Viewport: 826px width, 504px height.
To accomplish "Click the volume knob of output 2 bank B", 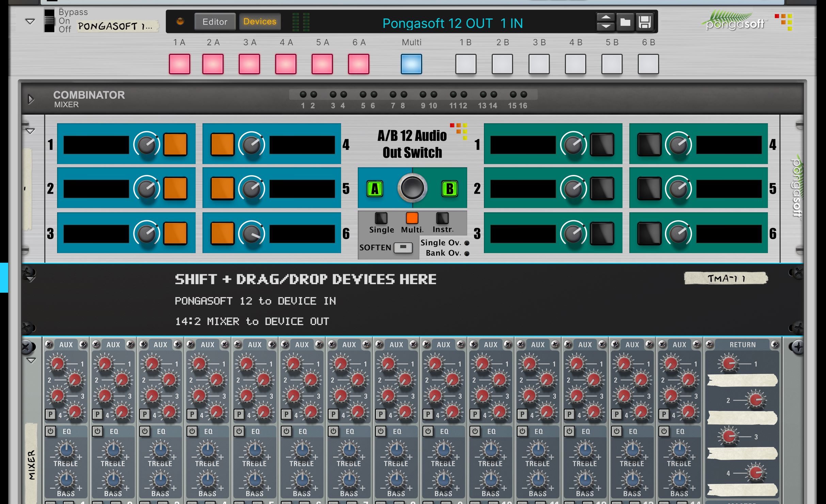I will coord(573,189).
